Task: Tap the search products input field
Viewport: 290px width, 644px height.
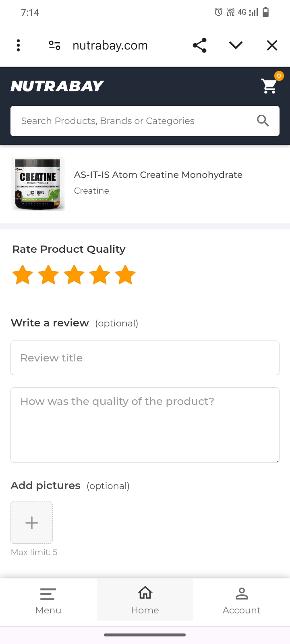Action: coord(133,121)
